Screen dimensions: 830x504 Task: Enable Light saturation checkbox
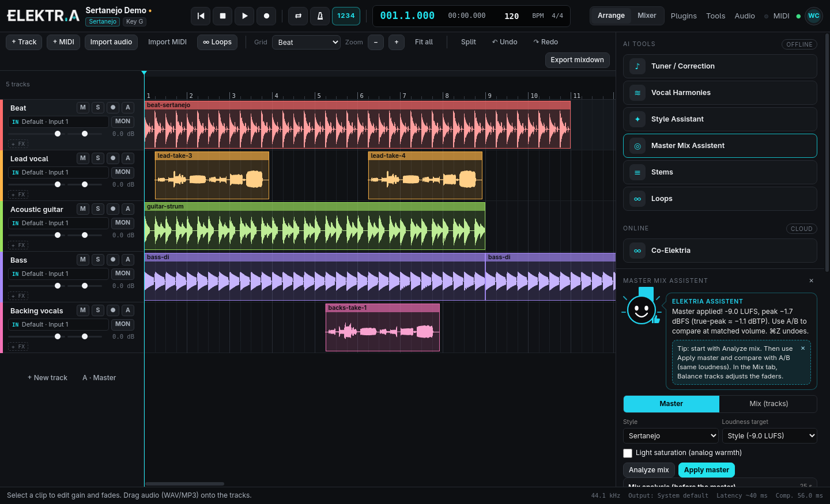(x=628, y=453)
